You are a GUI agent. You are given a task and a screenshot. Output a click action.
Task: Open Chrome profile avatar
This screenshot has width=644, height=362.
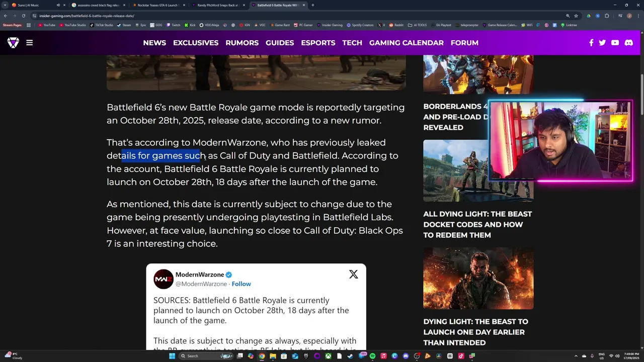629,16
